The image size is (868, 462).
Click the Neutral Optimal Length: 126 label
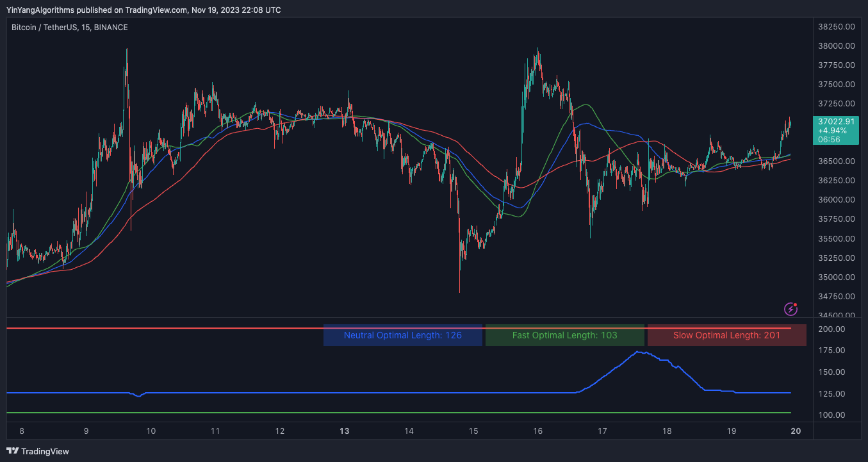(403, 335)
